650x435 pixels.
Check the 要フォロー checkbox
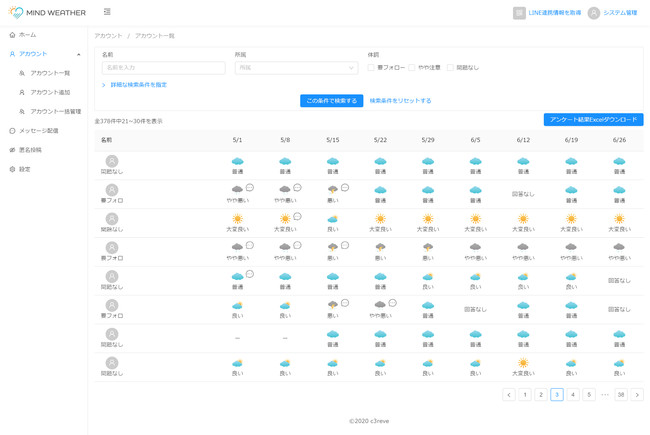point(371,68)
